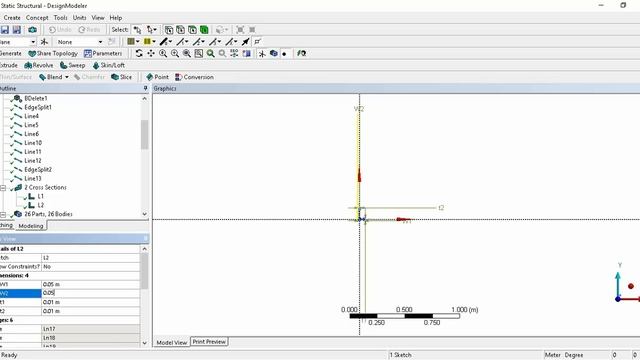The height and width of the screenshot is (360, 640).
Task: Toggle the Display Model blue body icon
Action: (273, 53)
